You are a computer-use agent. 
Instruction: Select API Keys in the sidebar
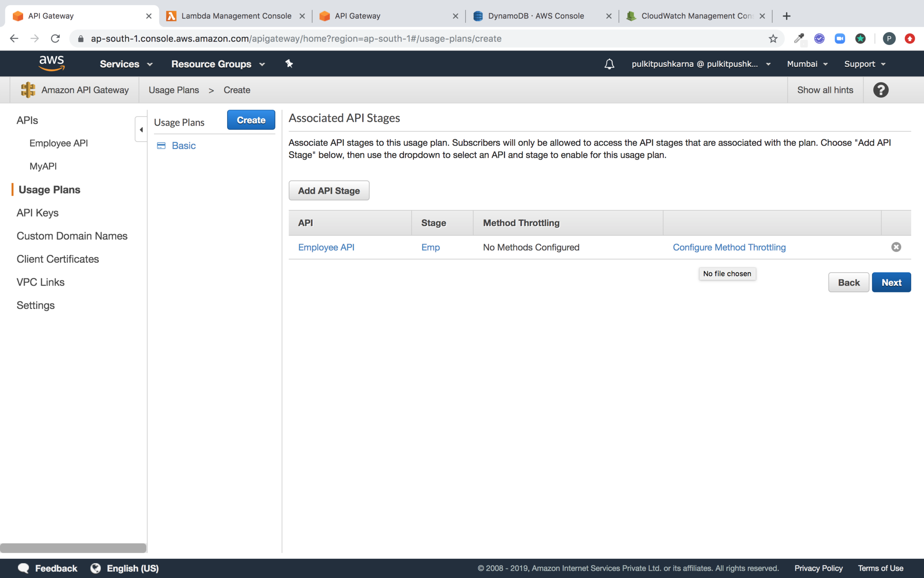[x=38, y=213]
